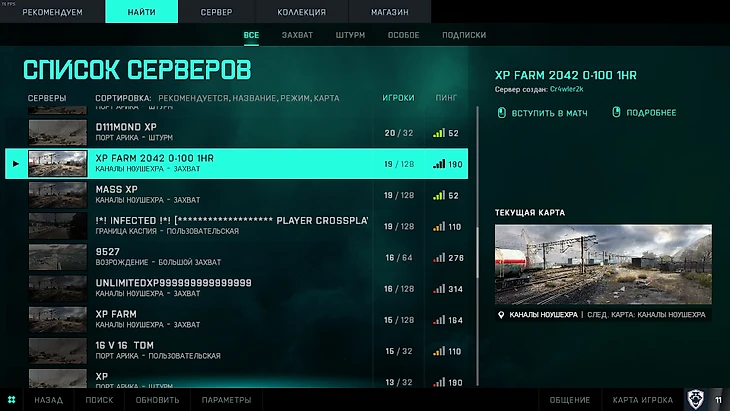This screenshot has width=730, height=411.
Task: Sort servers by НАЗВАНИЕ
Action: pyautogui.click(x=255, y=98)
